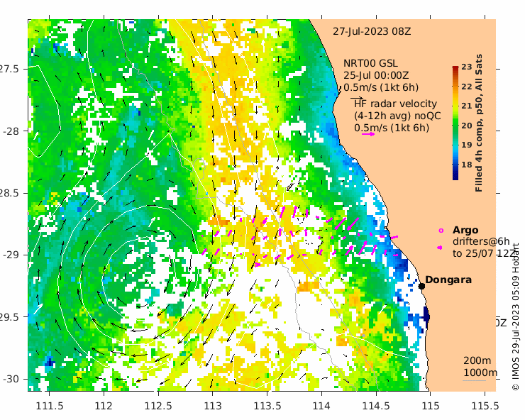Click the IMOS copyright timestamp text

coord(515,317)
